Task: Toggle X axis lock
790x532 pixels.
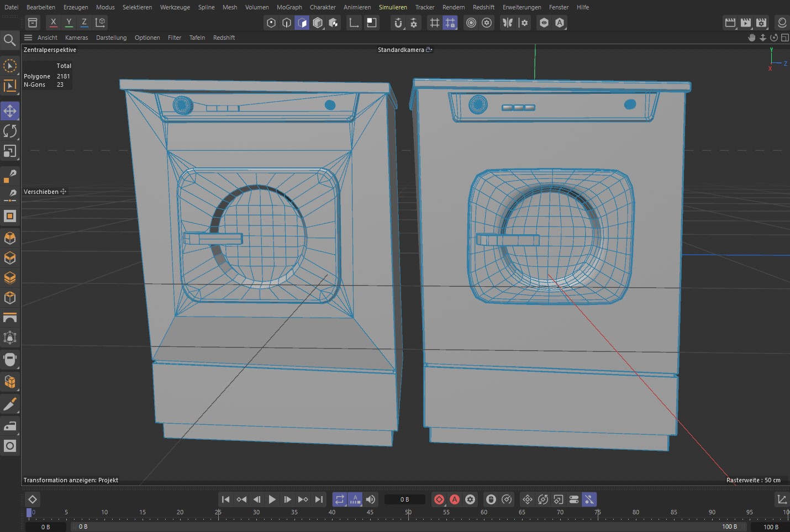Action: tap(53, 23)
